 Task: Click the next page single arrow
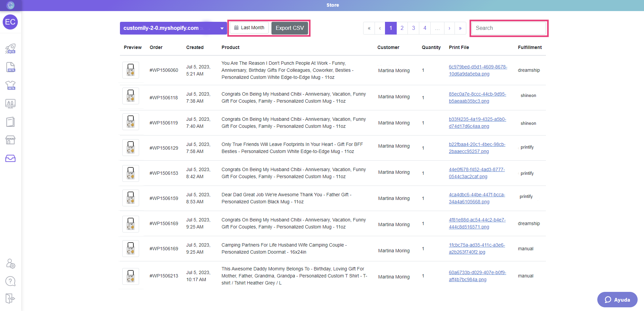(x=449, y=28)
